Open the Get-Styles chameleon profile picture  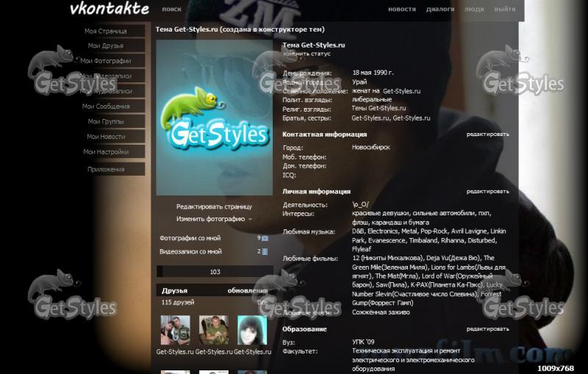point(215,118)
